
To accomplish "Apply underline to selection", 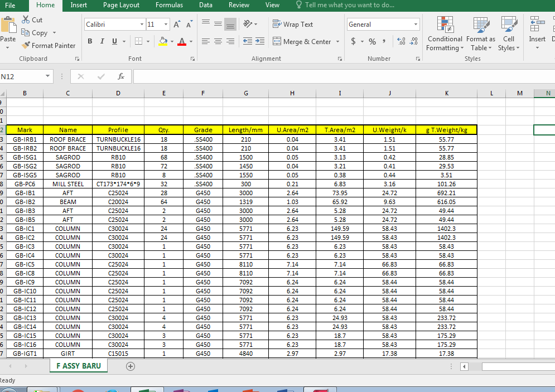I will pyautogui.click(x=114, y=41).
